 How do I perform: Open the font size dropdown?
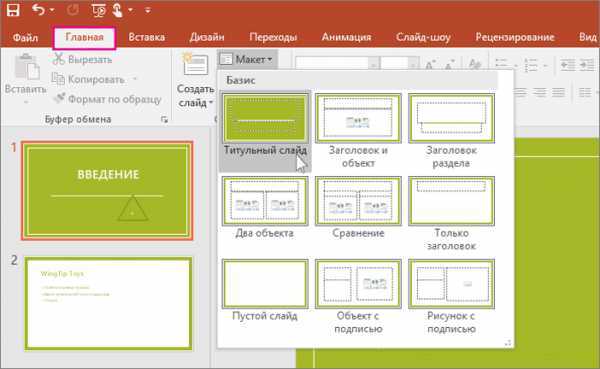[413, 63]
